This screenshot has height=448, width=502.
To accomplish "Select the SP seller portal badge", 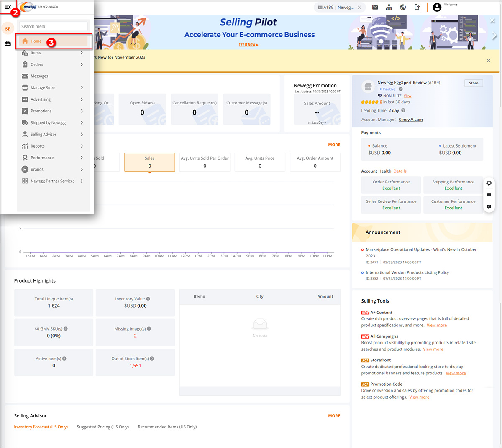I will (x=8, y=28).
